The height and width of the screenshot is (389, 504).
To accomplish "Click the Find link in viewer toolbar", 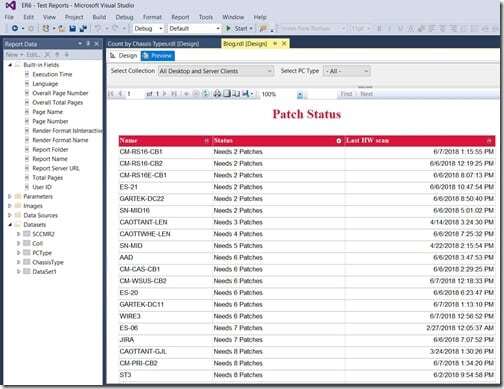I will point(346,94).
